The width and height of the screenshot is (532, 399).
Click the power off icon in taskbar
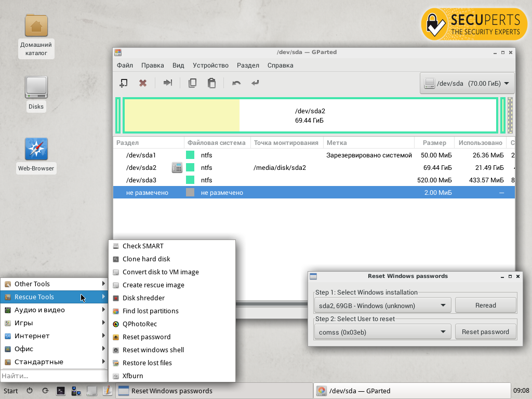pyautogui.click(x=30, y=391)
